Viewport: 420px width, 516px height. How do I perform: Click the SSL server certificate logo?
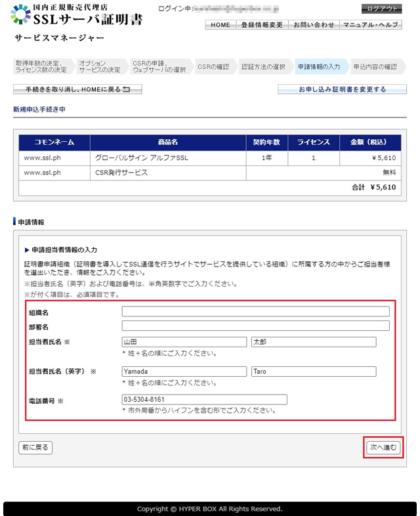pos(77,16)
